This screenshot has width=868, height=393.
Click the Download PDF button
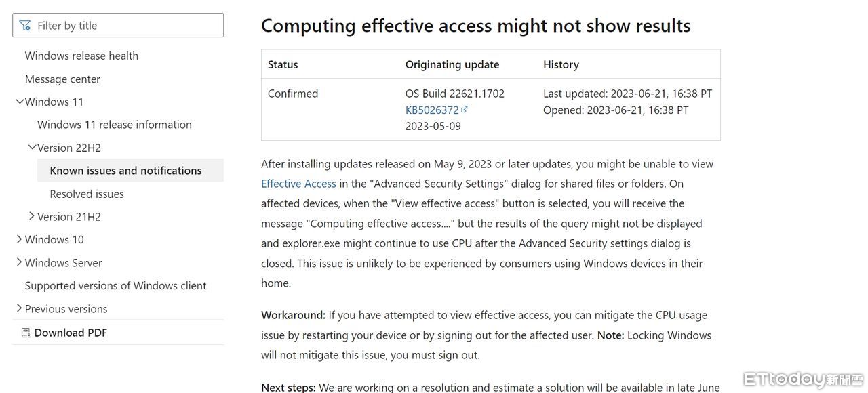(x=71, y=333)
